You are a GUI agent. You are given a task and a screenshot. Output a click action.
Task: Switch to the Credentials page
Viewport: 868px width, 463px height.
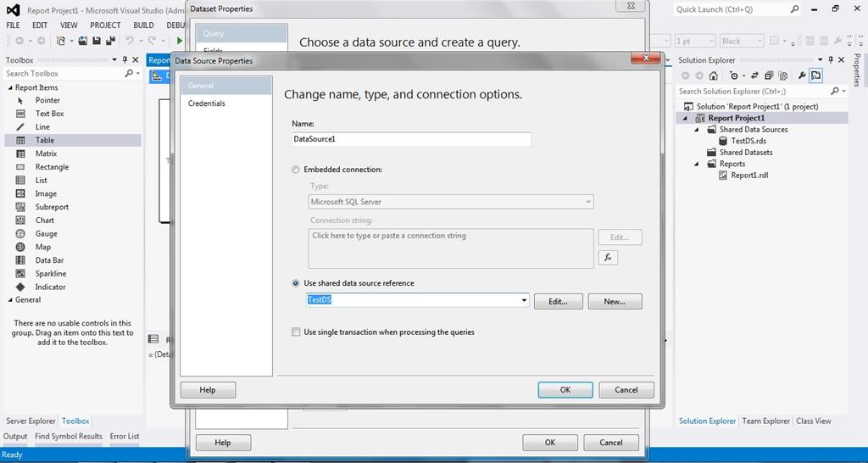[x=207, y=103]
